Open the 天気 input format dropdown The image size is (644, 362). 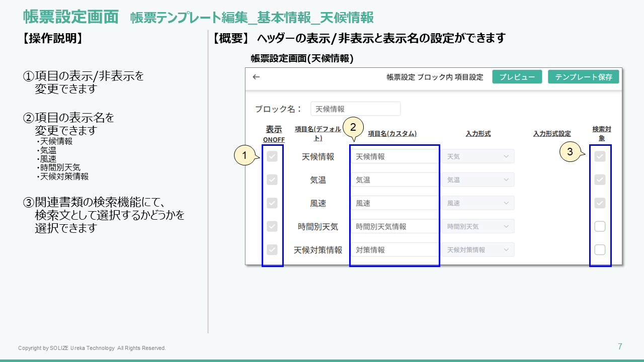pos(478,156)
